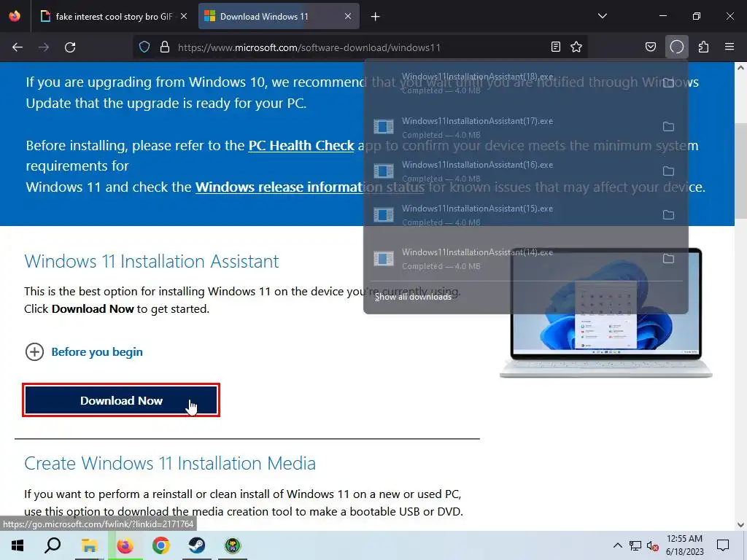Switch to fake interest cool story bro tab

(114, 17)
